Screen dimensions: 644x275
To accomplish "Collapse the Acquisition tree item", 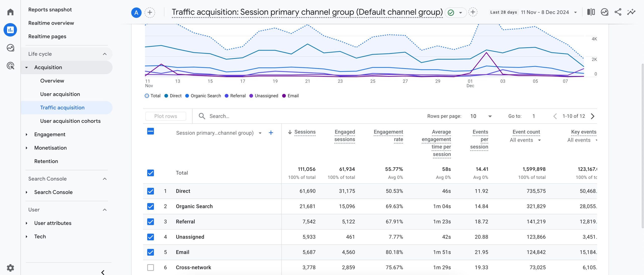I will [26, 67].
